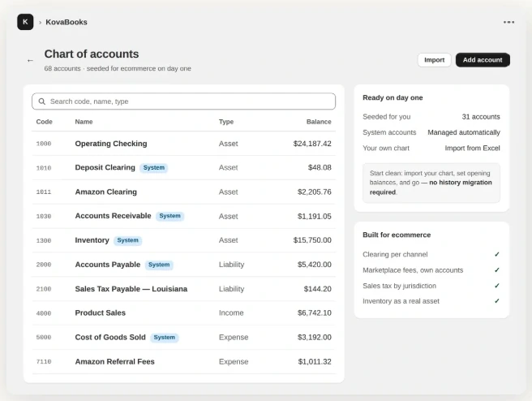The image size is (532, 401).
Task: Sort by the Type column header
Action: (226, 122)
